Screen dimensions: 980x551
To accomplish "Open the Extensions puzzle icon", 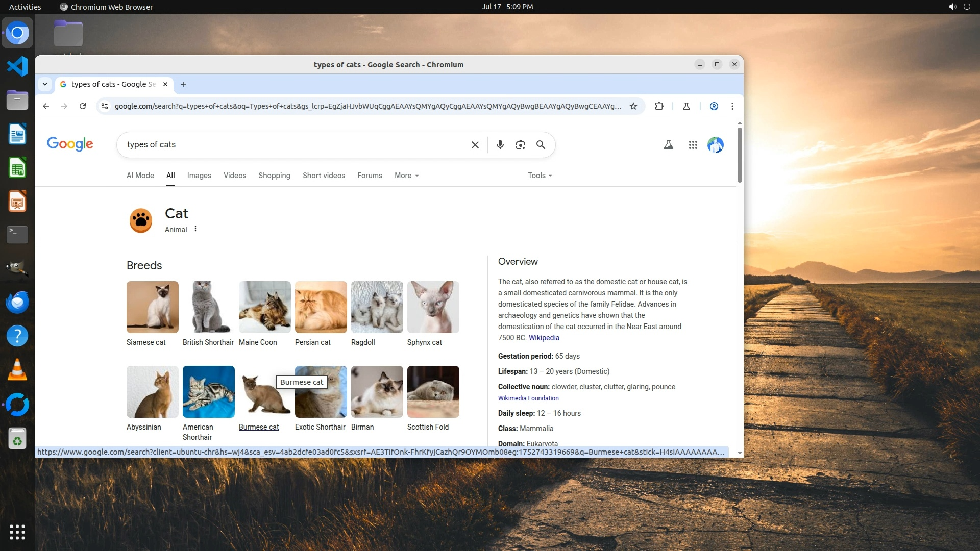I will (x=659, y=106).
